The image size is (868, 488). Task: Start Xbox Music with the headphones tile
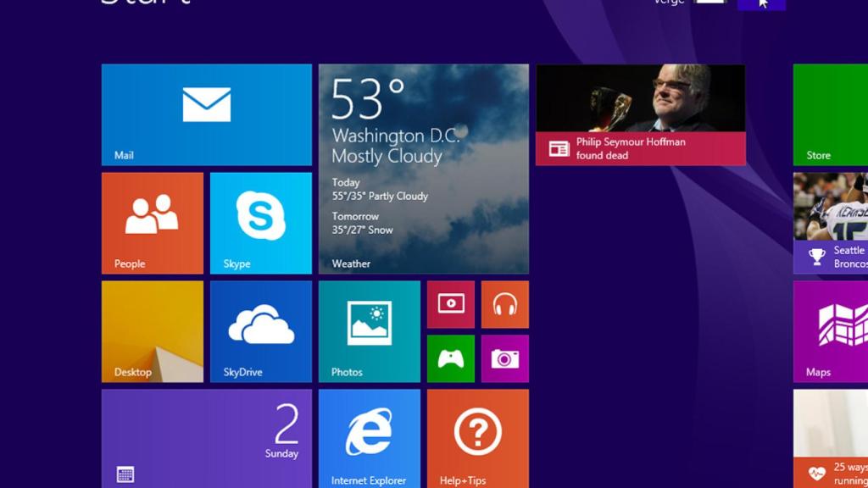coord(506,303)
